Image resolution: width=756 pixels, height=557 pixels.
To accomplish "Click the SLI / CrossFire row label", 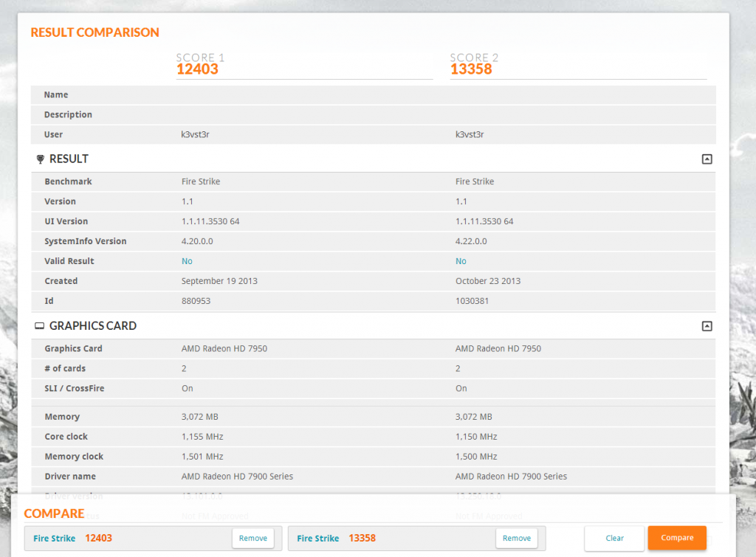I will [x=75, y=388].
